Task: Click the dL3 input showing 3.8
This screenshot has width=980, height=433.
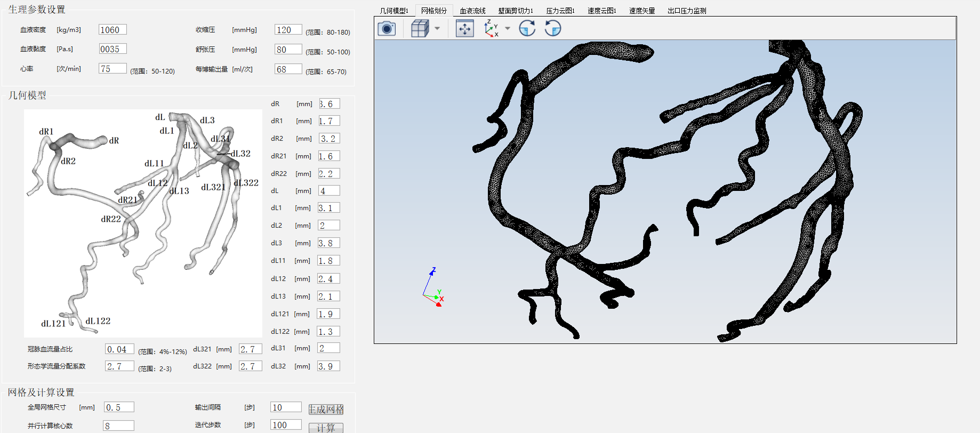Action: [x=329, y=243]
